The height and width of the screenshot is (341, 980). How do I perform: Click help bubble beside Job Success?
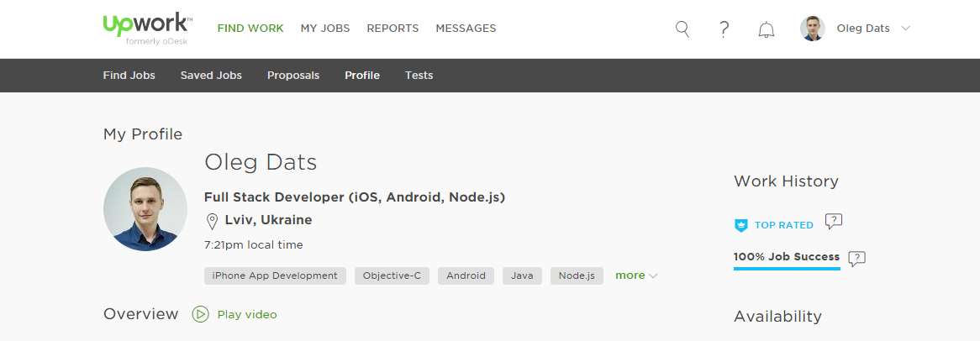pos(856,259)
